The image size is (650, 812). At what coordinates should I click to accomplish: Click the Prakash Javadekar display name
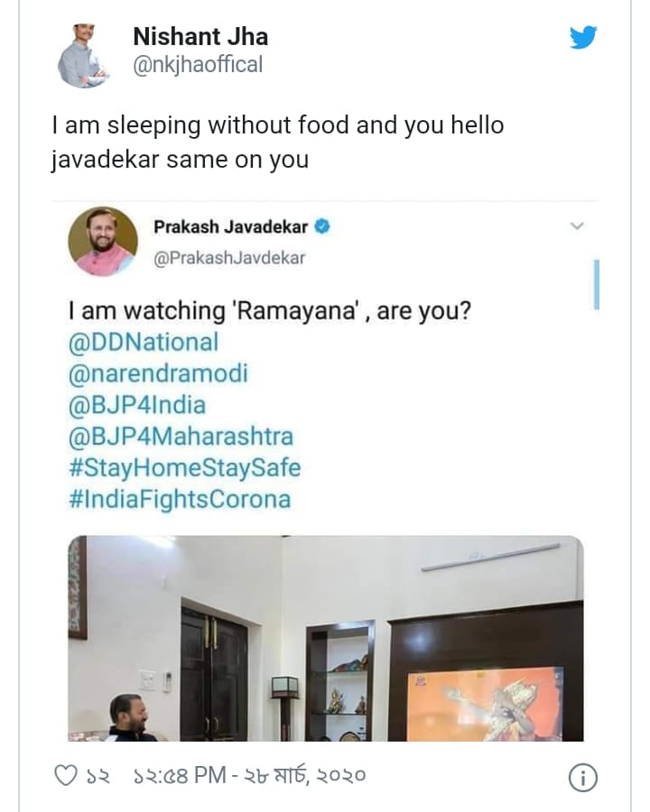[x=230, y=227]
